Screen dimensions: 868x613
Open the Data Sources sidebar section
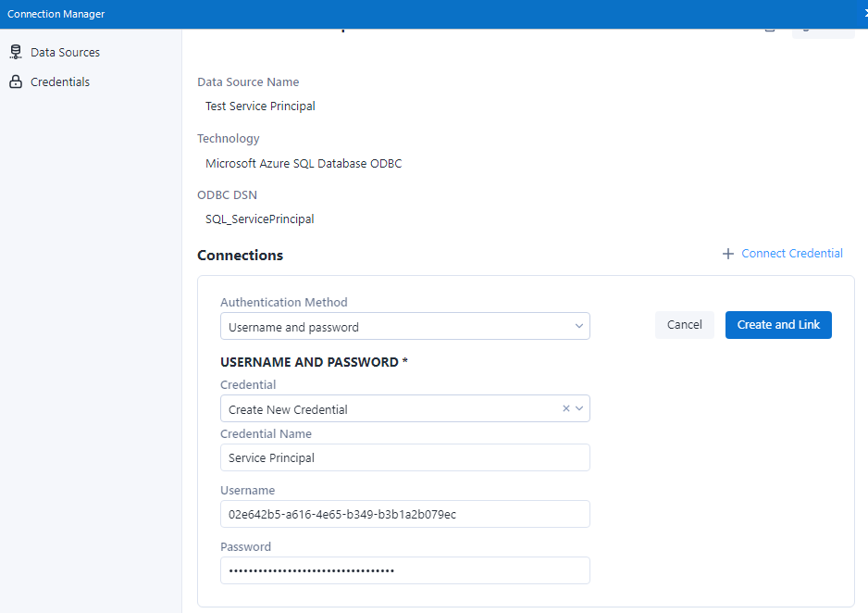65,53
